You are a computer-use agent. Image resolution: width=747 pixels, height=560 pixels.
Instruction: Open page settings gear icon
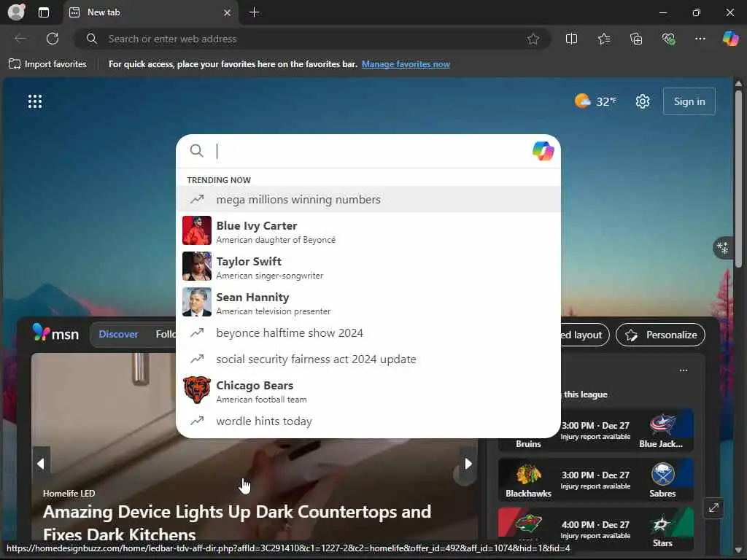click(x=642, y=101)
